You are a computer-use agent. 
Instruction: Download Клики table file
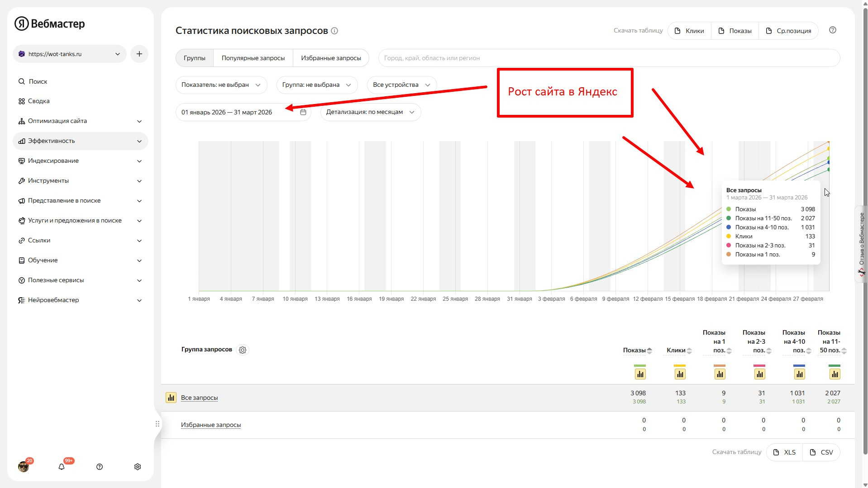pyautogui.click(x=689, y=31)
